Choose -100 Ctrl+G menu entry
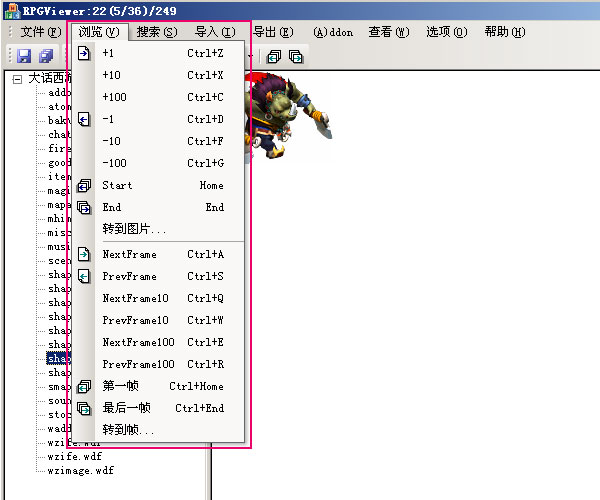 [158, 163]
